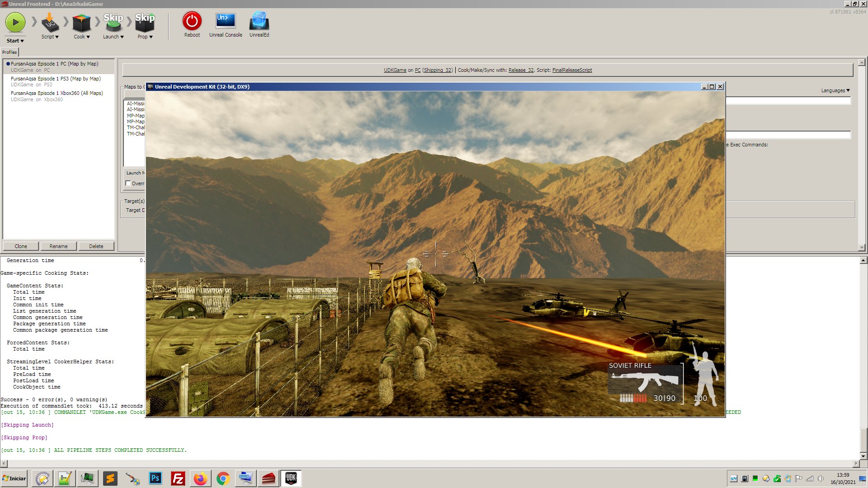
Task: Open the Start dropdown menu
Action: [x=15, y=41]
